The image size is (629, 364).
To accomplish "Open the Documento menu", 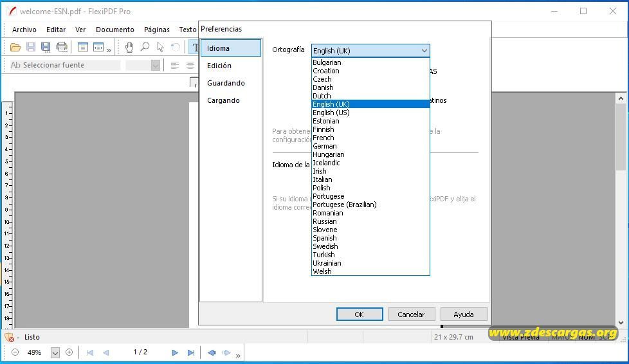I will point(114,30).
